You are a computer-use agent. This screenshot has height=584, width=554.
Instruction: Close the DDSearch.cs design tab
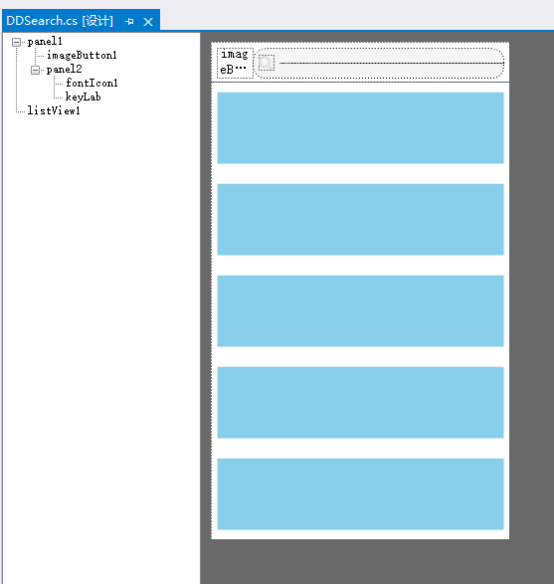(x=148, y=22)
